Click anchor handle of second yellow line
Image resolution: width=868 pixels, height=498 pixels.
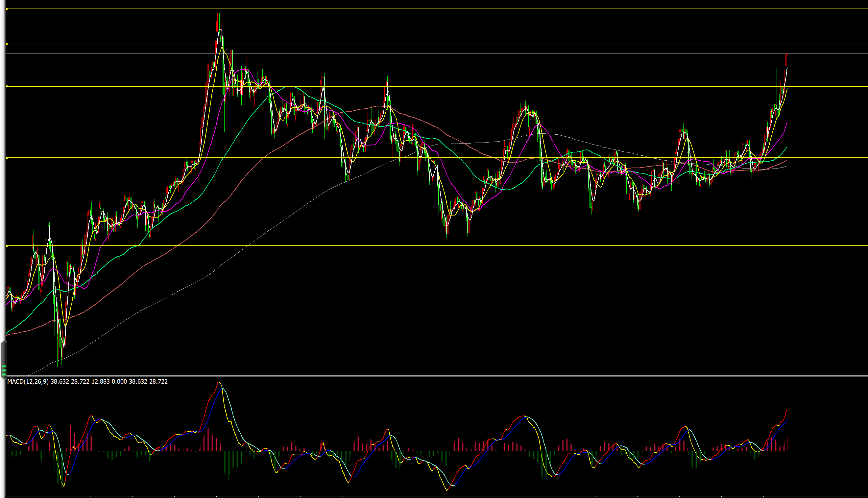coord(7,44)
